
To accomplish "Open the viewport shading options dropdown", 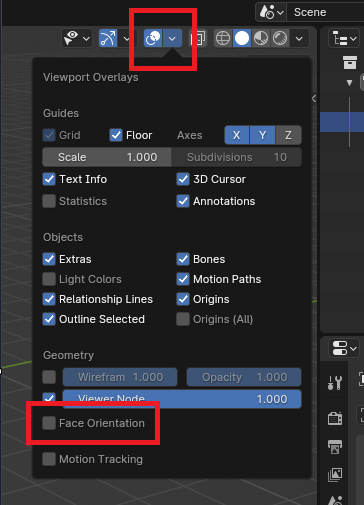I will coord(299,38).
